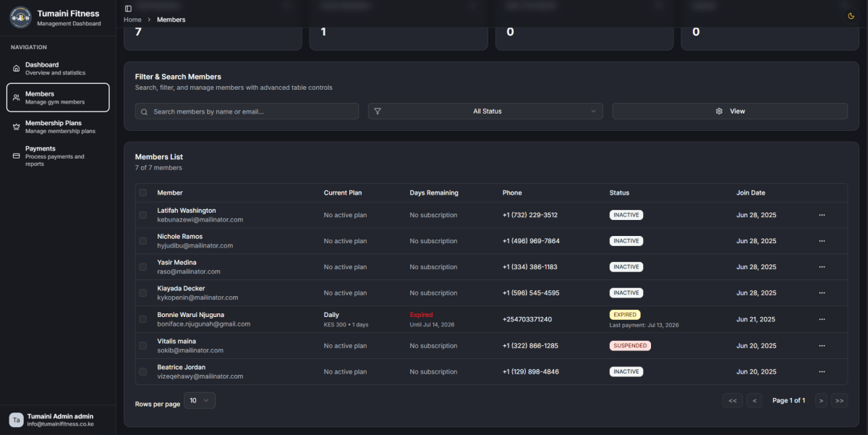This screenshot has width=868, height=435.
Task: Click the Page 1 of 1 indicator
Action: tap(788, 400)
